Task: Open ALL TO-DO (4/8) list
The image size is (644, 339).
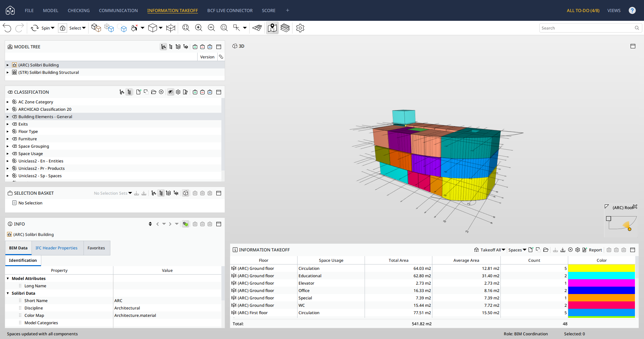Action: pos(583,10)
